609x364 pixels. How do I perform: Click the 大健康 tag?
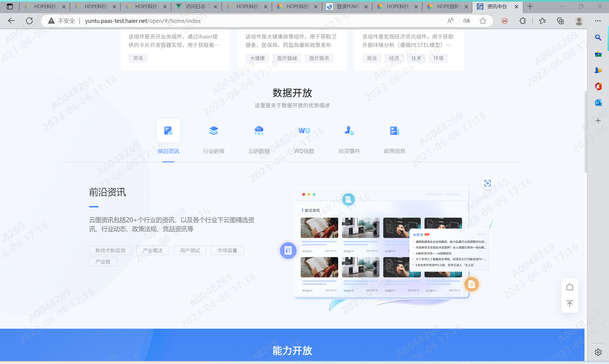click(x=257, y=58)
